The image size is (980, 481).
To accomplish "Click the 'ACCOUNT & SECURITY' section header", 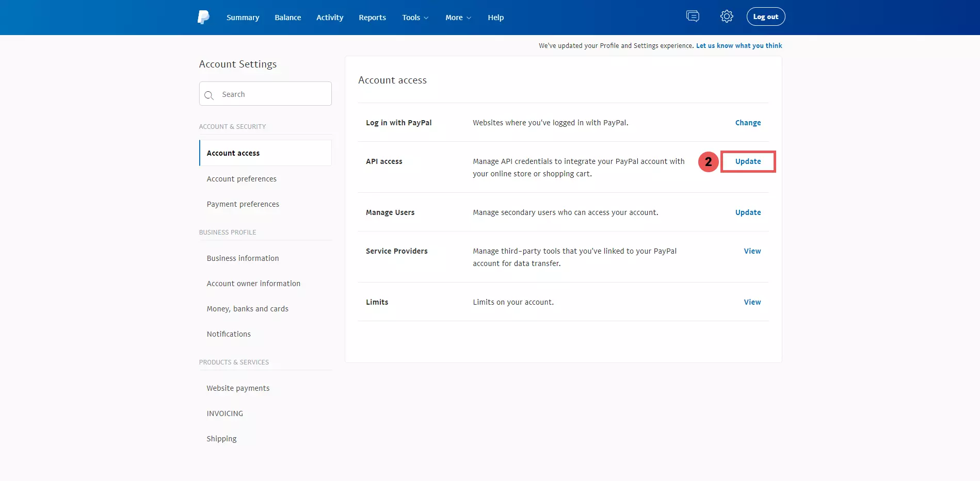I will (x=232, y=126).
